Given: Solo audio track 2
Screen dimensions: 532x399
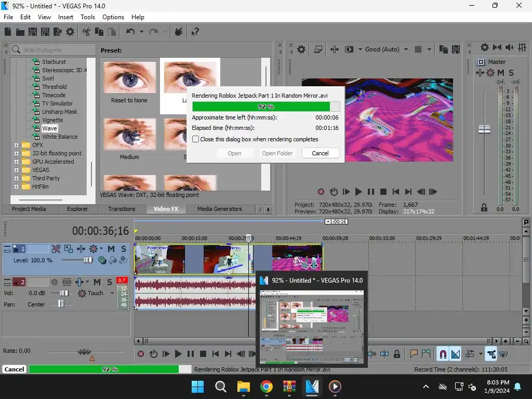Looking at the screenshot, I should tap(110, 282).
